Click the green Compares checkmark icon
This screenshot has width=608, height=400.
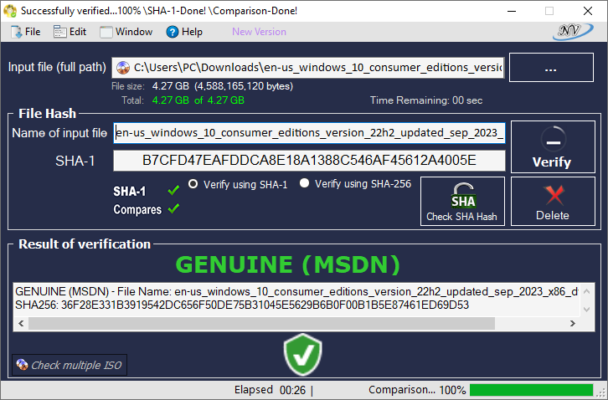[x=173, y=209]
